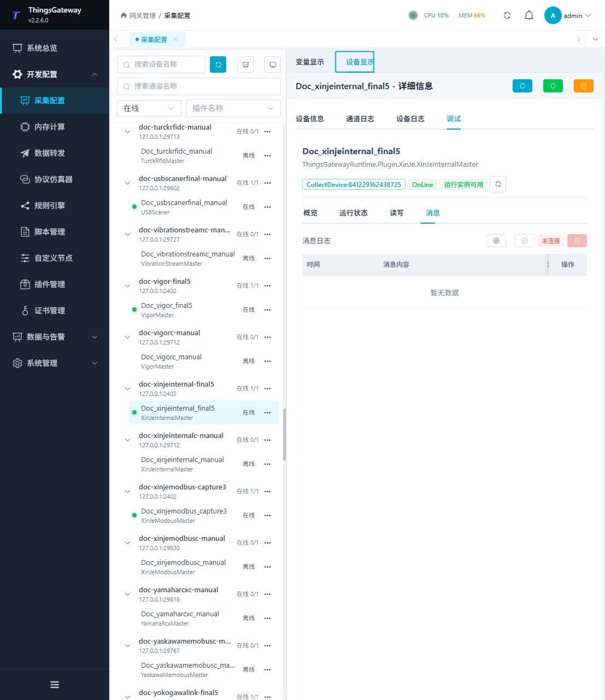
Task: Open more options for Doc_xinjeinternal_final5
Action: 267,412
